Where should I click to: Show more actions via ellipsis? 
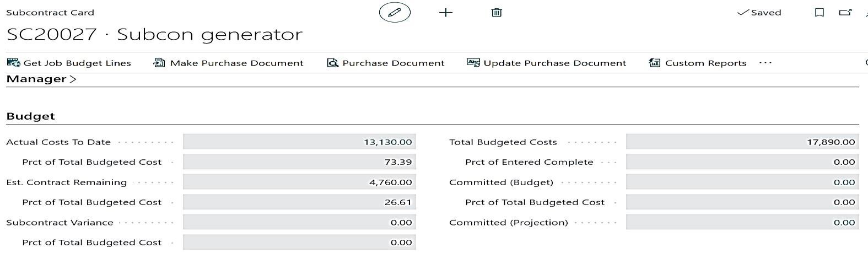pyautogui.click(x=765, y=63)
